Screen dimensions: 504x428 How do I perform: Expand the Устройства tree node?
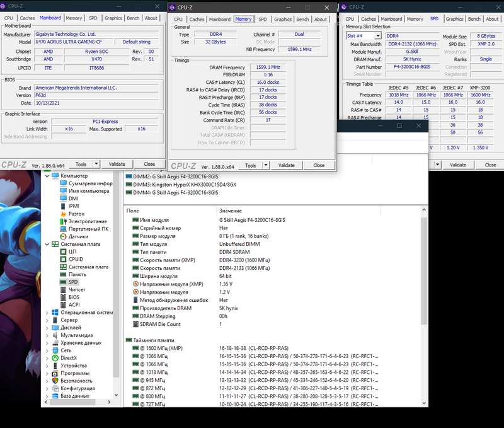click(x=47, y=366)
